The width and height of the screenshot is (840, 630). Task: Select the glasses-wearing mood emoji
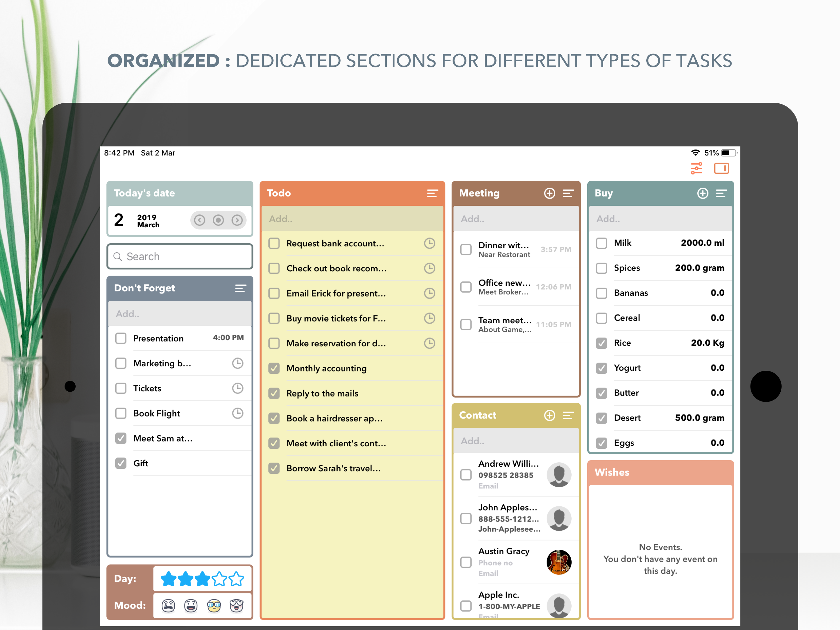(214, 605)
